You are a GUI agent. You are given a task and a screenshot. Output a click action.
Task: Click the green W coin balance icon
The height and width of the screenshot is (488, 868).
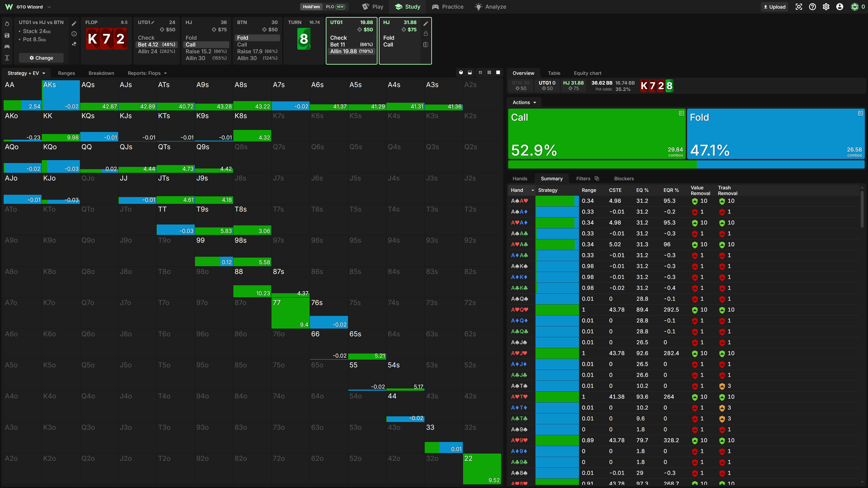pos(855,7)
